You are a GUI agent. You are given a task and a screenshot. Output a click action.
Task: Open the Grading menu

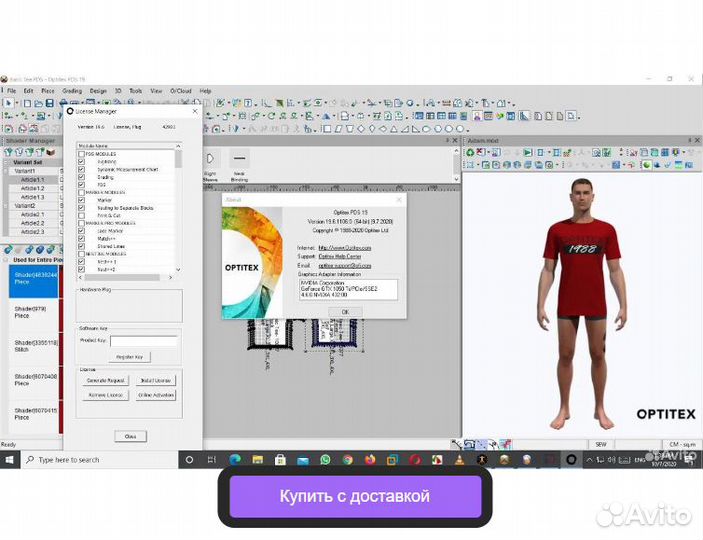[x=72, y=91]
